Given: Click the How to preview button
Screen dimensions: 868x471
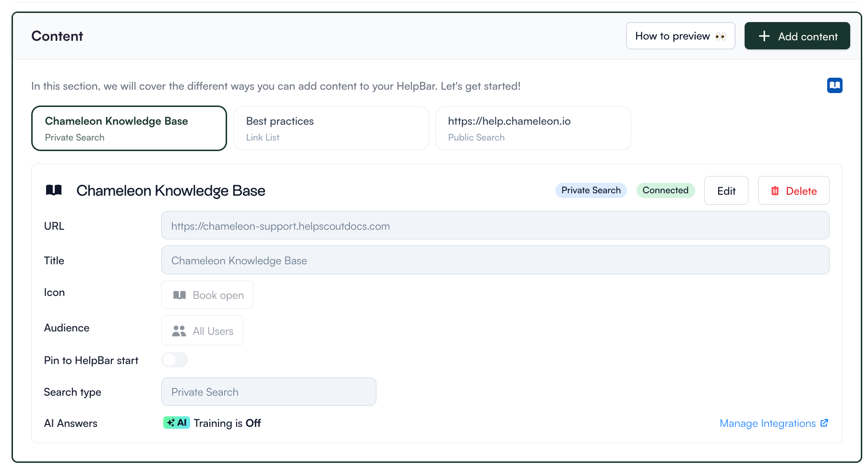Looking at the screenshot, I should point(680,35).
